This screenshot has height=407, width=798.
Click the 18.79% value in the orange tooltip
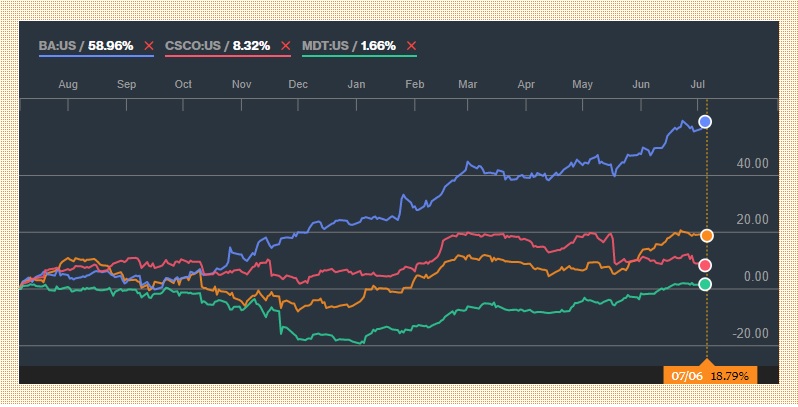pos(729,376)
